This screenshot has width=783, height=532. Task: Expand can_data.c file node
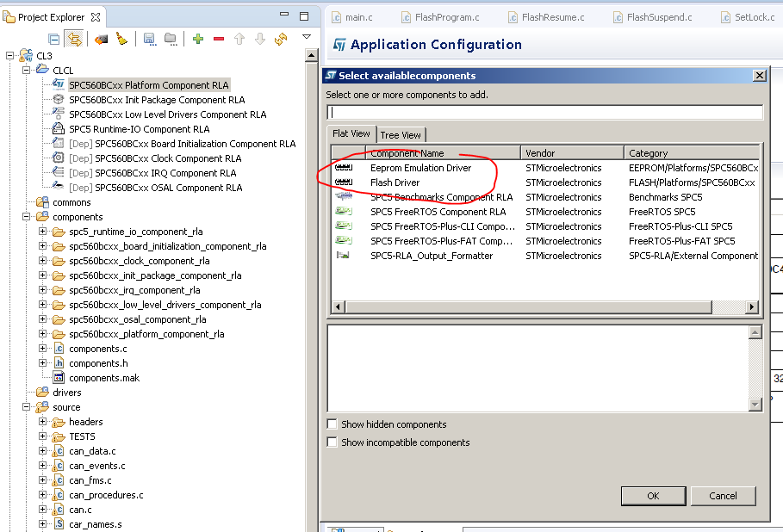pyautogui.click(x=42, y=451)
